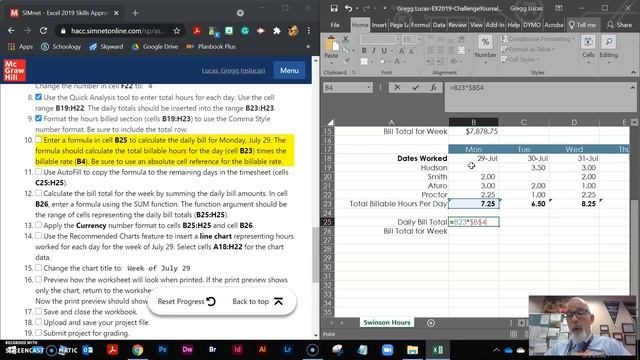The width and height of the screenshot is (640, 360).
Task: Expand the Cell Styles dropdown
Action: [538, 60]
